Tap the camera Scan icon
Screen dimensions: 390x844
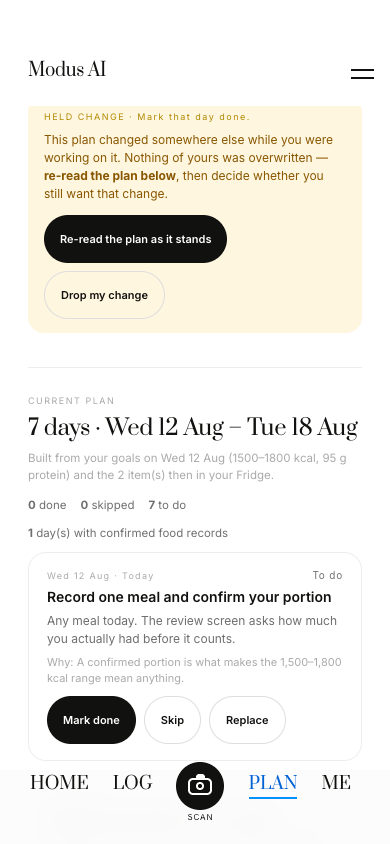(200, 786)
